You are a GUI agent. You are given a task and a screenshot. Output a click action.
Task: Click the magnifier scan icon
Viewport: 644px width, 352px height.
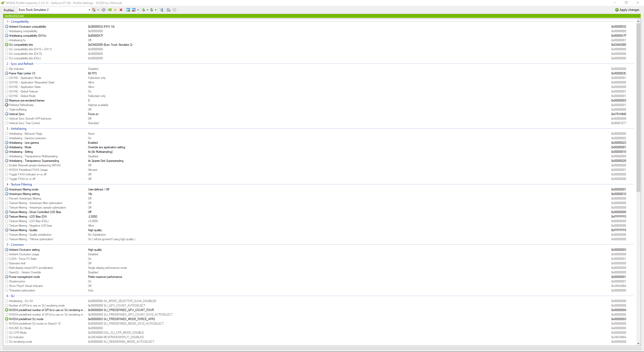pyautogui.click(x=169, y=10)
